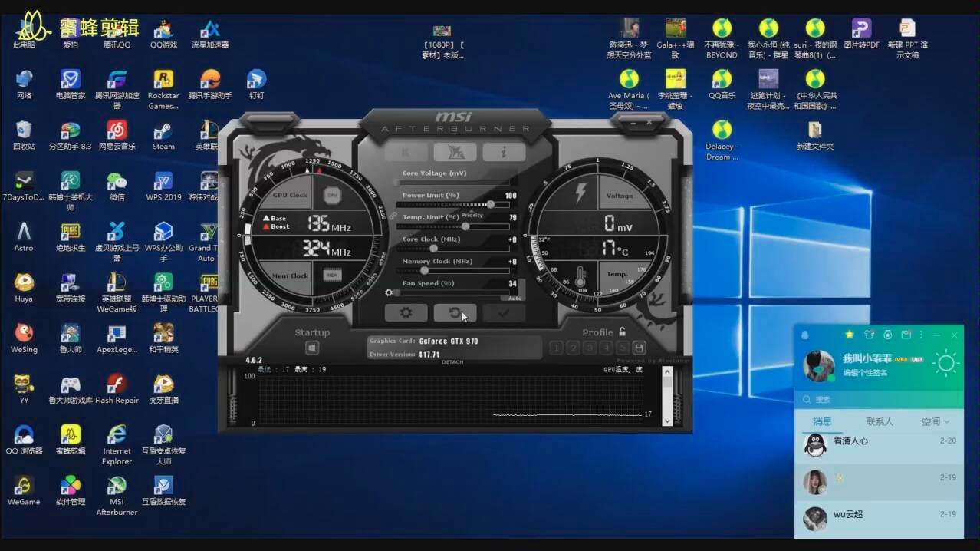Click the QQ profile avatar

(818, 366)
